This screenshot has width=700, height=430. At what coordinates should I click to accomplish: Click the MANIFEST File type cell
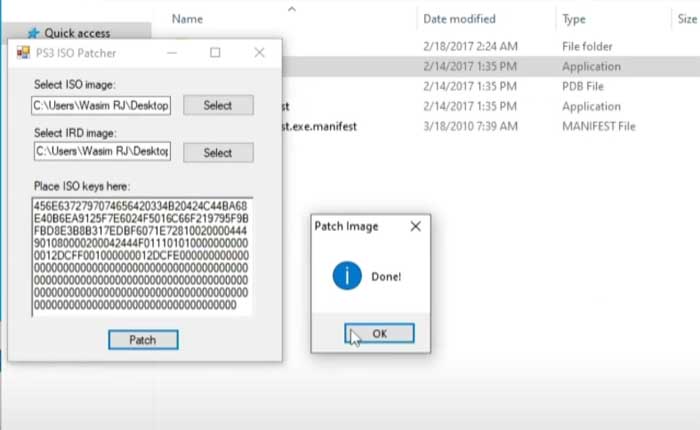[x=598, y=126]
